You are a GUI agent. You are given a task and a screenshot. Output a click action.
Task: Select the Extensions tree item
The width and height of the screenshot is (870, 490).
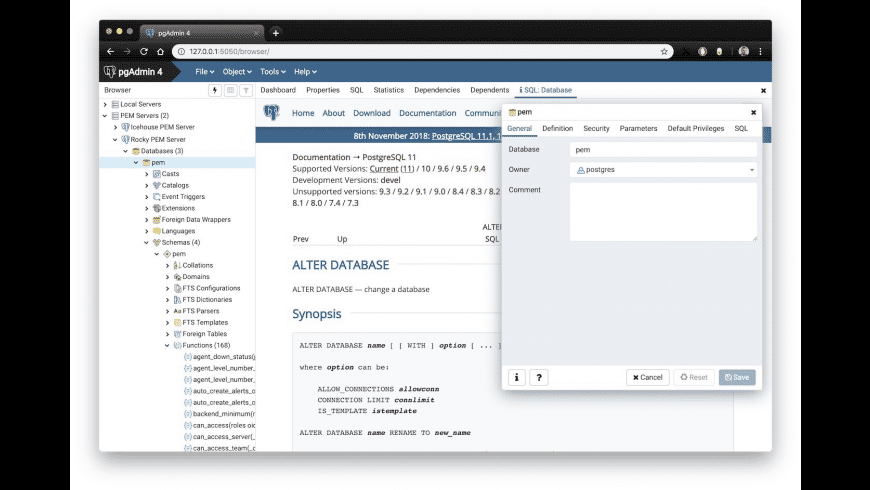(x=178, y=208)
